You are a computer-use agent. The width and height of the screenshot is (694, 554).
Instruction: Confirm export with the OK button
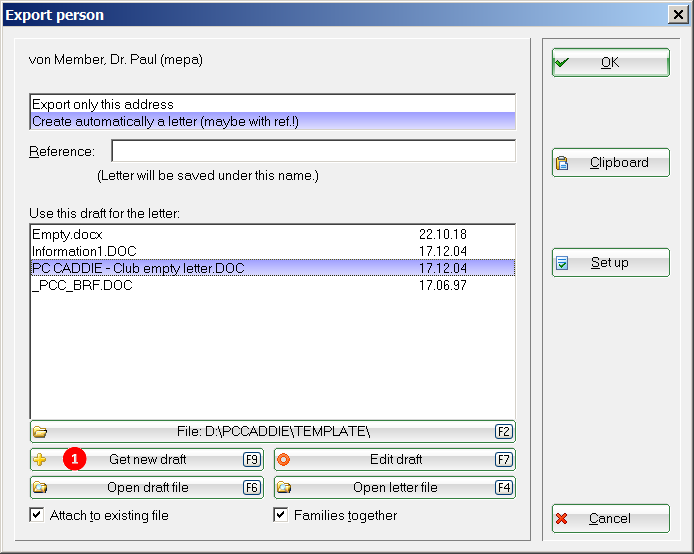[611, 62]
